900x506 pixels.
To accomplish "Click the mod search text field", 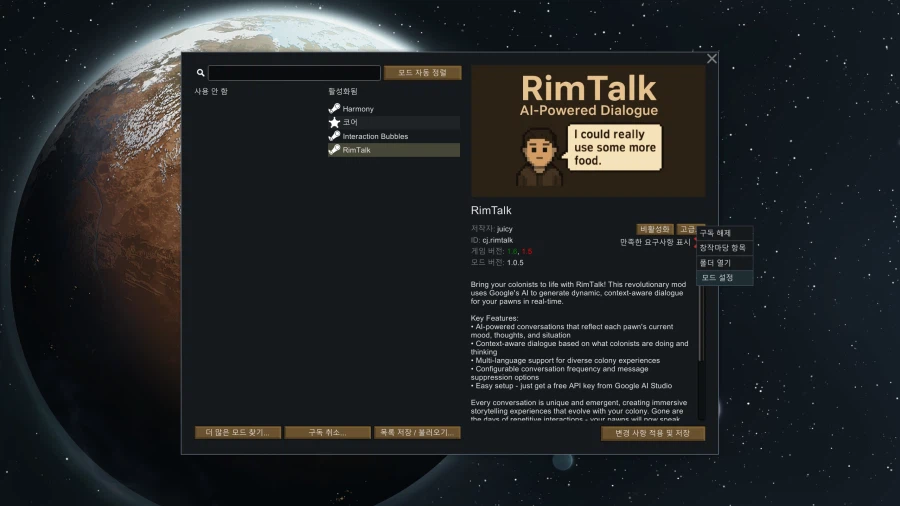I will click(x=294, y=73).
